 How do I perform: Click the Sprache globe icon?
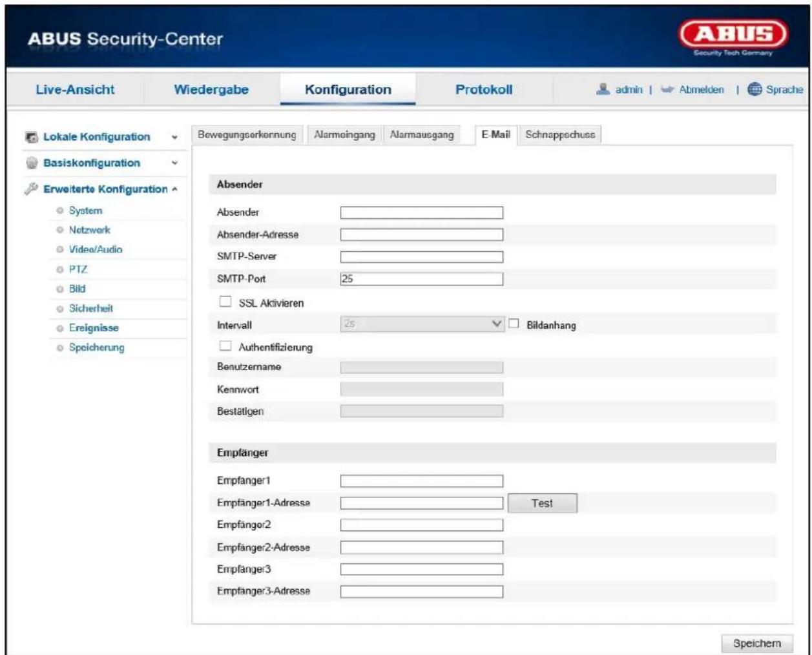pos(755,90)
